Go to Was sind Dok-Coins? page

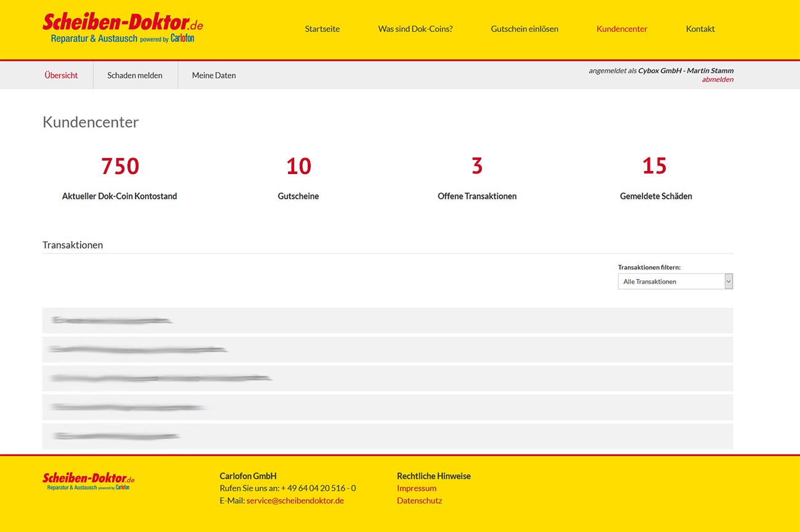click(x=415, y=29)
